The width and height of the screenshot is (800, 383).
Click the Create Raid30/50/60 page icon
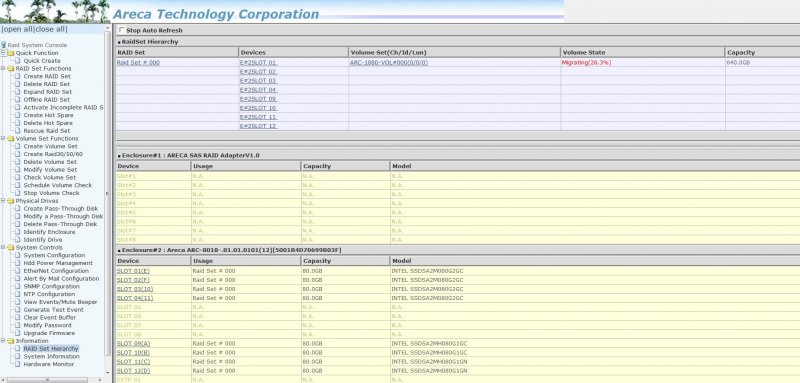18,154
